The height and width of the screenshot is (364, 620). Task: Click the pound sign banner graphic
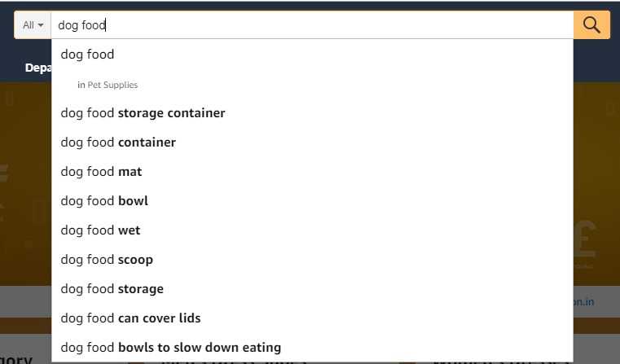[x=588, y=236]
